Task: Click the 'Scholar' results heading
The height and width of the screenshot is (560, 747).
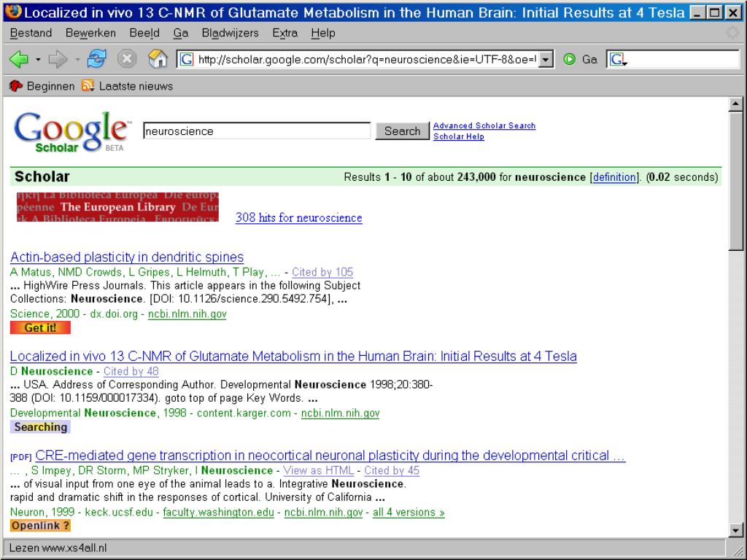Action: (x=42, y=176)
